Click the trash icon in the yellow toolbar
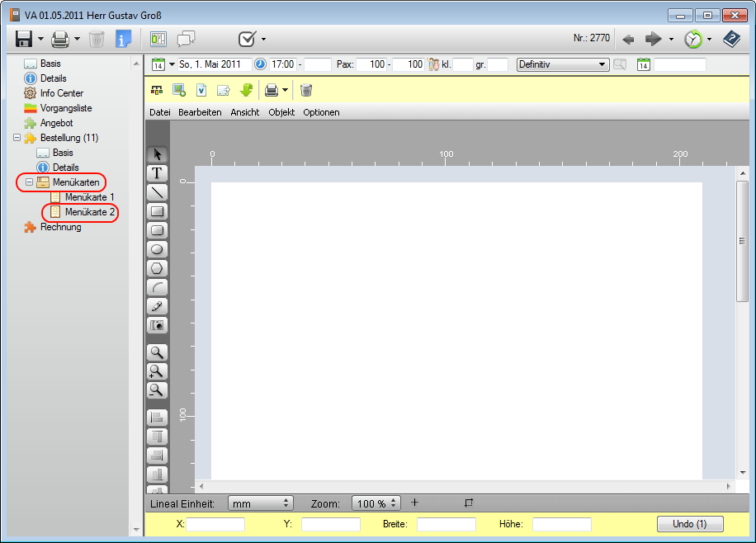Image resolution: width=756 pixels, height=543 pixels. pos(306,90)
